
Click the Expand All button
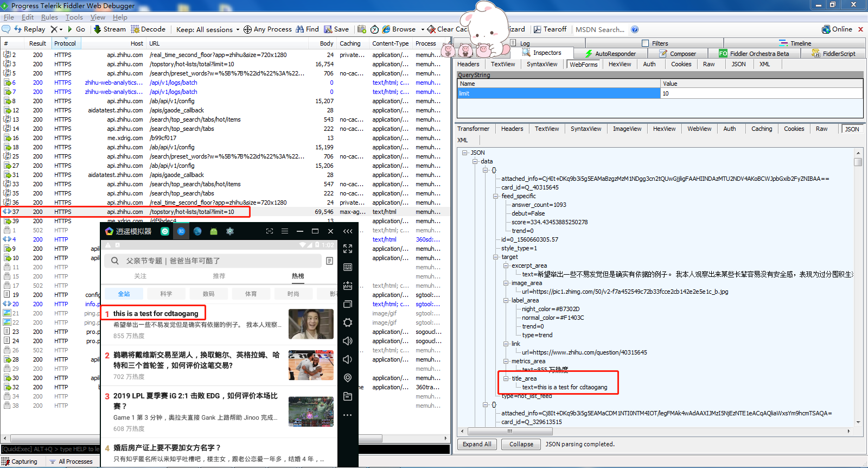pyautogui.click(x=477, y=444)
